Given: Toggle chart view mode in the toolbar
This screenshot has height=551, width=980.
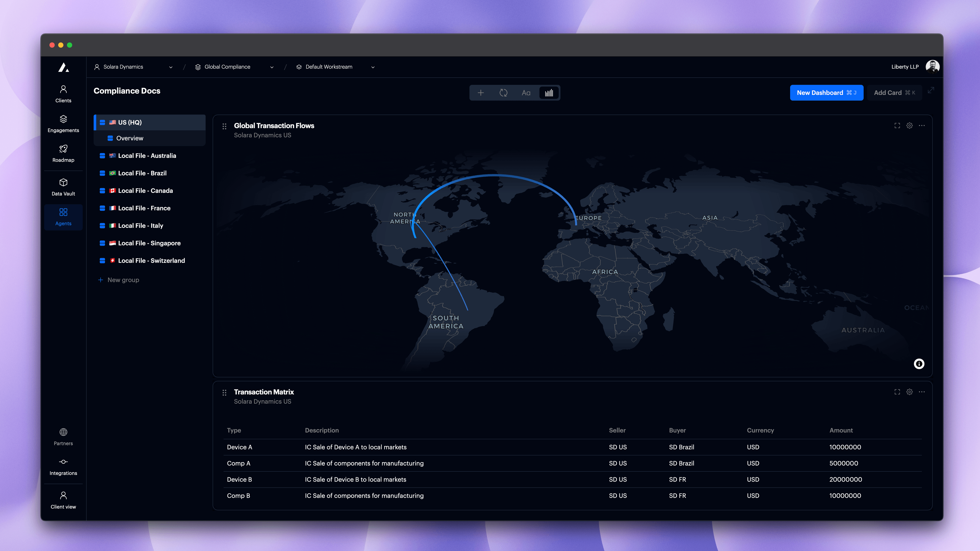Looking at the screenshot, I should (x=549, y=92).
